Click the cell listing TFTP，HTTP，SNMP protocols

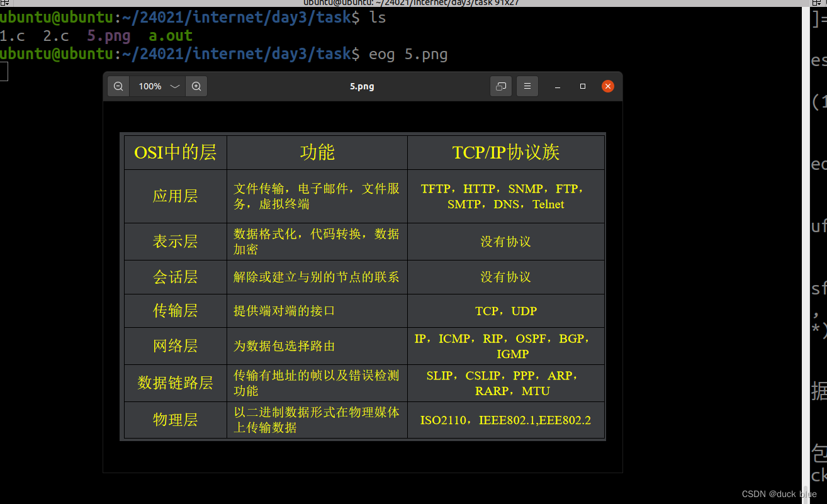[x=506, y=196]
